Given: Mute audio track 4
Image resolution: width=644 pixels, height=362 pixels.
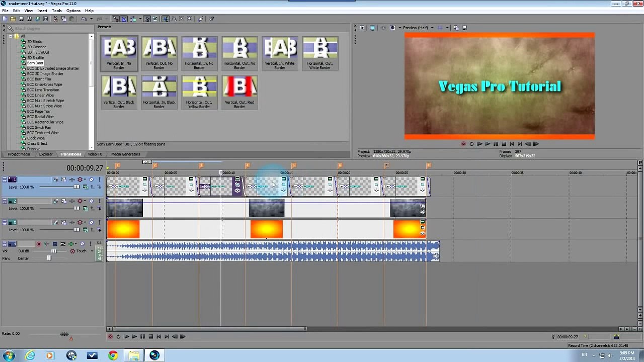Looking at the screenshot, I should pyautogui.click(x=82, y=244).
